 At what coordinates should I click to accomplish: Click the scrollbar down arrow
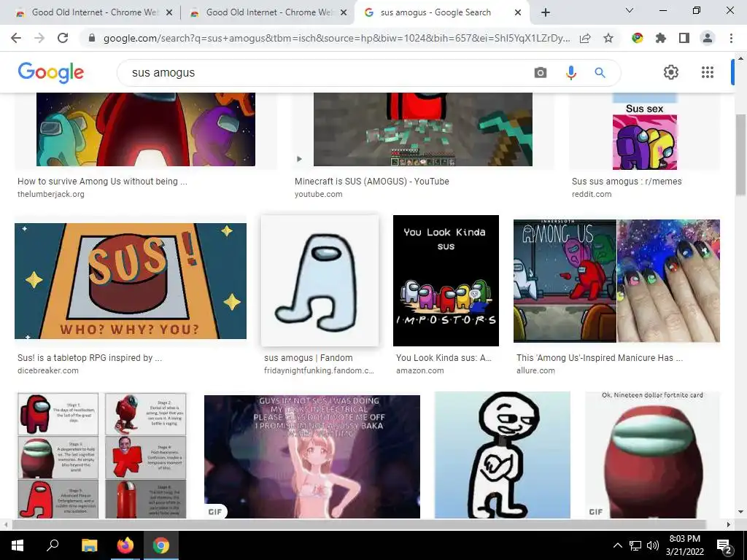click(x=740, y=513)
